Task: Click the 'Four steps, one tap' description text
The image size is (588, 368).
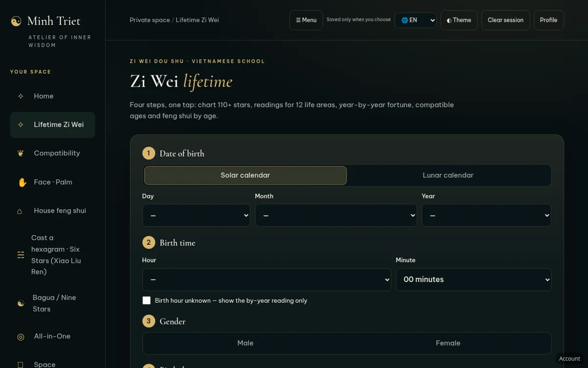Action: [292, 110]
